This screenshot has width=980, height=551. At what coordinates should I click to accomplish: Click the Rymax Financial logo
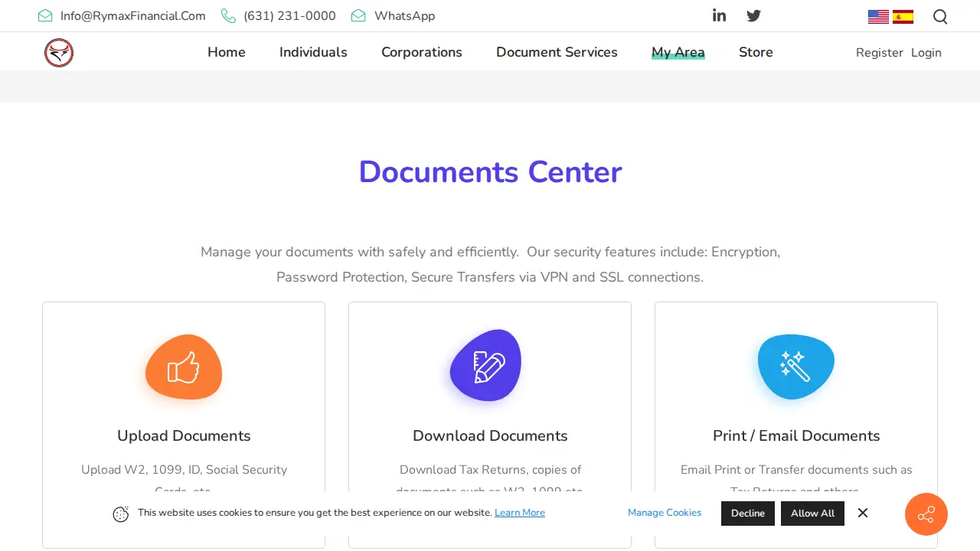[59, 53]
